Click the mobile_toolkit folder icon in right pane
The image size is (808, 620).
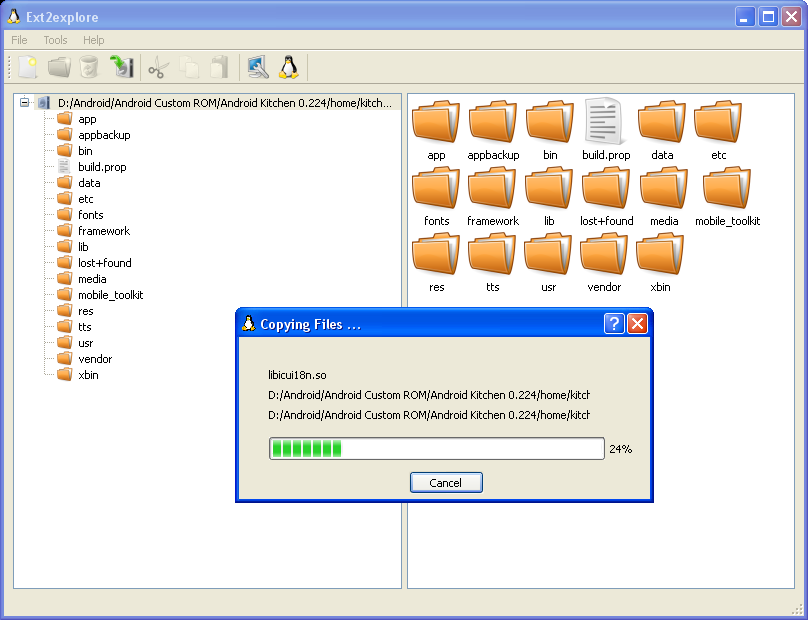[727, 188]
